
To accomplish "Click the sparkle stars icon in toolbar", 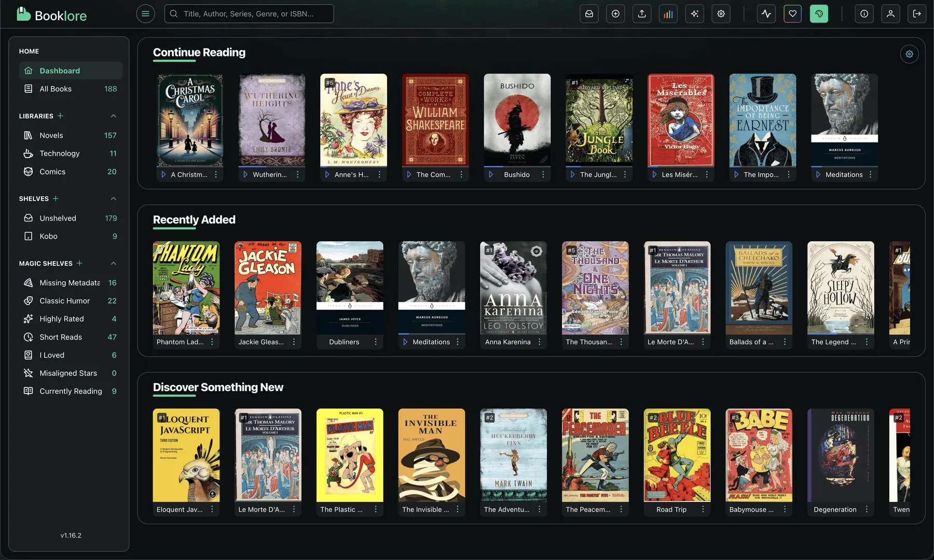I will (x=695, y=14).
